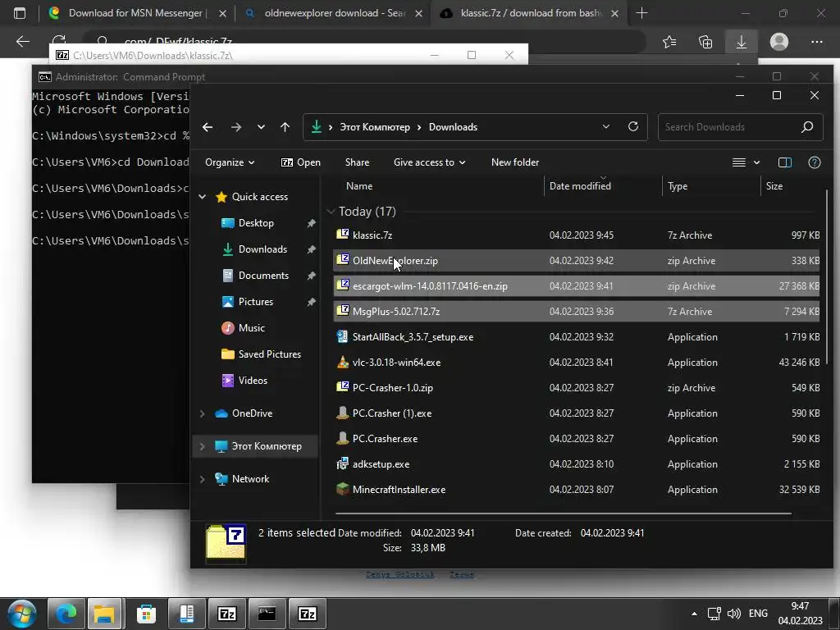Click Open with 7-Zip button
This screenshot has height=630, width=840.
point(300,162)
